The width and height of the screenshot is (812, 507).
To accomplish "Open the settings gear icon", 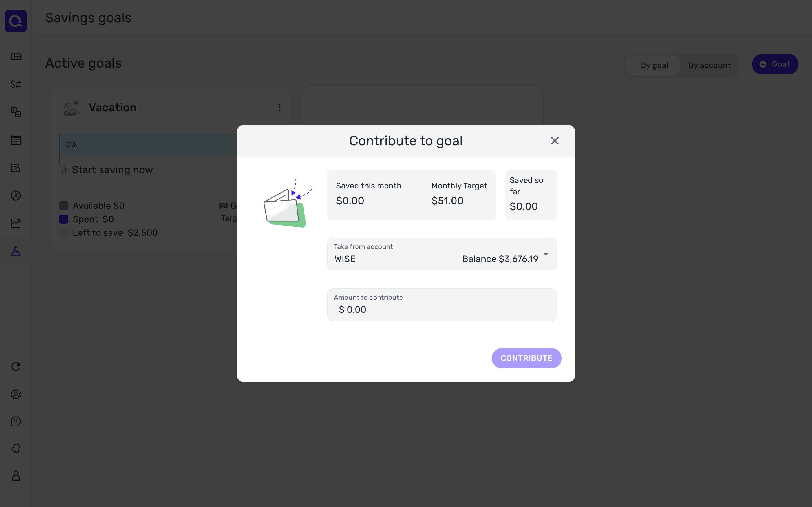I will point(16,394).
